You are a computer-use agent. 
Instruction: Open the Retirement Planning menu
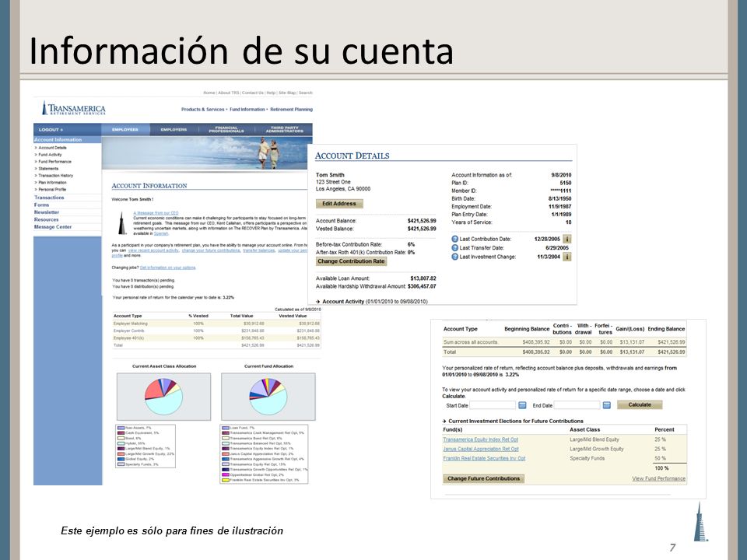(x=292, y=110)
